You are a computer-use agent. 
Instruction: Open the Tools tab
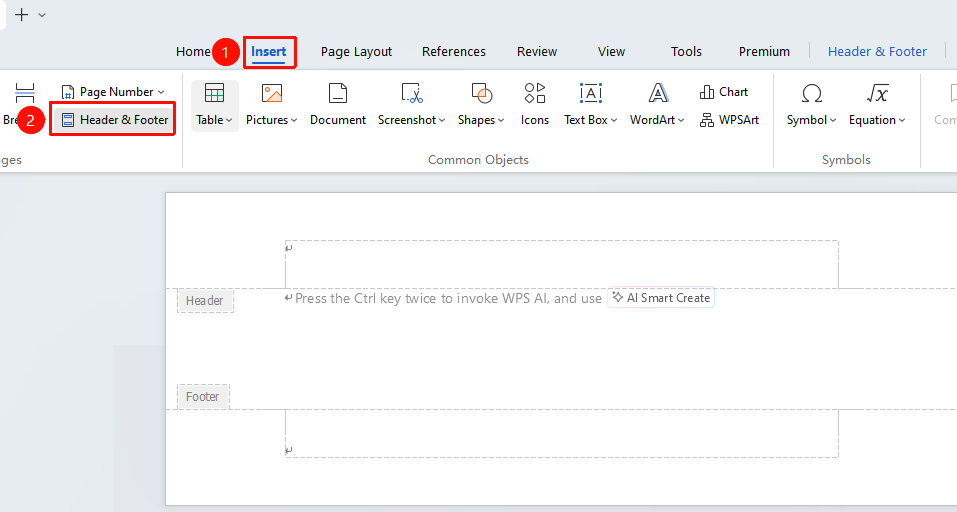(686, 52)
